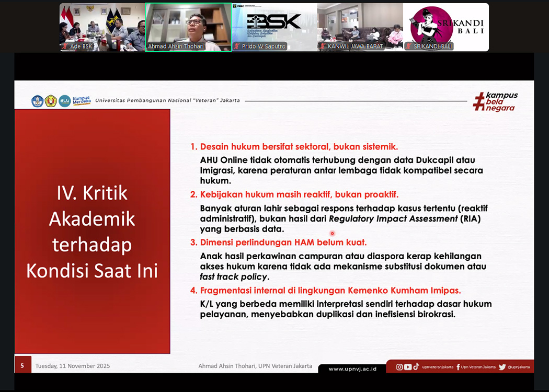Screen dimensions: 549x392
Task: Select Ahmad Ahsin Thohari's video thumbnail
Action: [x=188, y=26]
